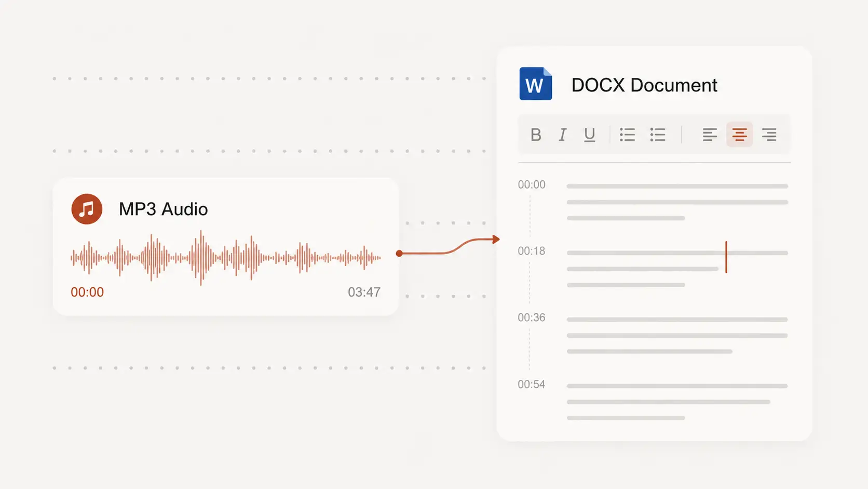
Task: Toggle Bold formatting in the toolbar
Action: [x=536, y=135]
